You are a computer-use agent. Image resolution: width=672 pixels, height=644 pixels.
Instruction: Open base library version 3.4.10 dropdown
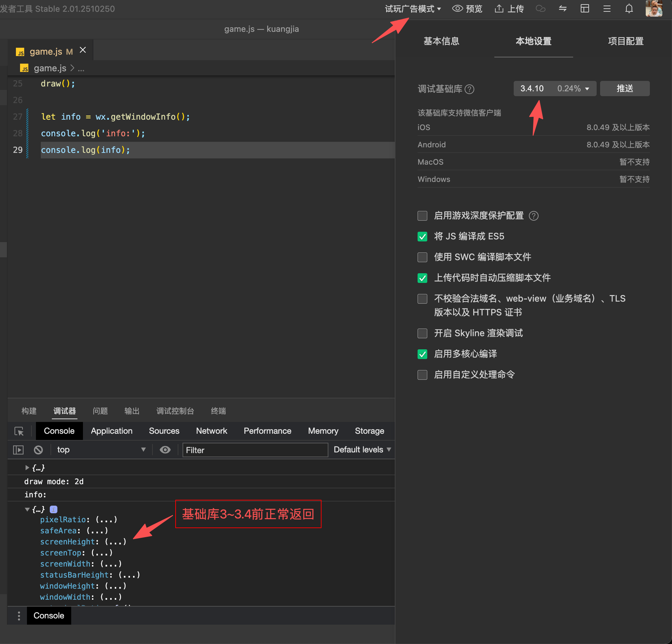tap(554, 89)
